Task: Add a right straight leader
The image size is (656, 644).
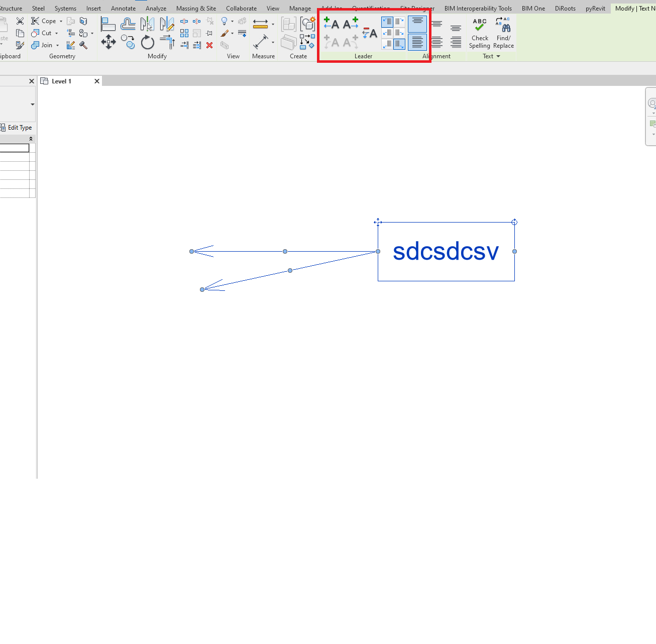Action: coord(350,24)
